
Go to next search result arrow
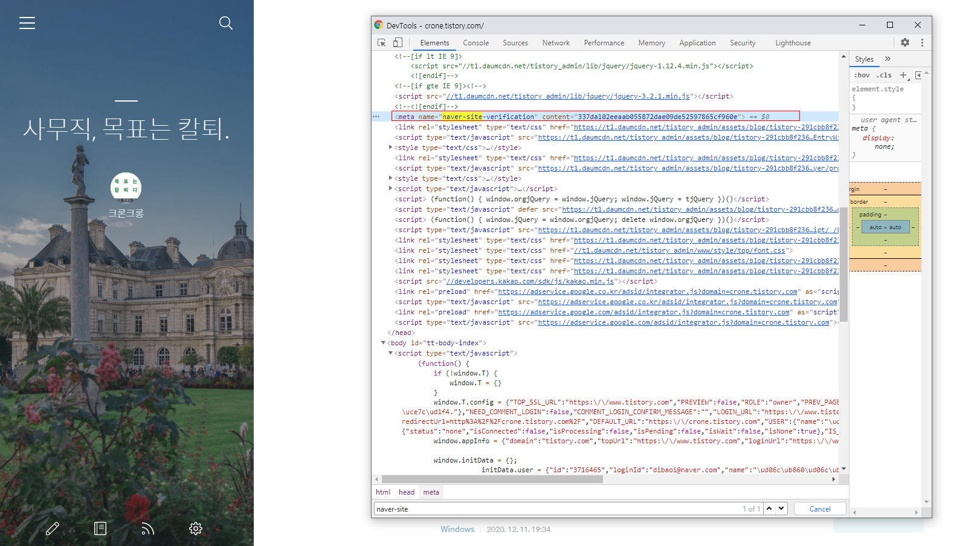pos(781,509)
